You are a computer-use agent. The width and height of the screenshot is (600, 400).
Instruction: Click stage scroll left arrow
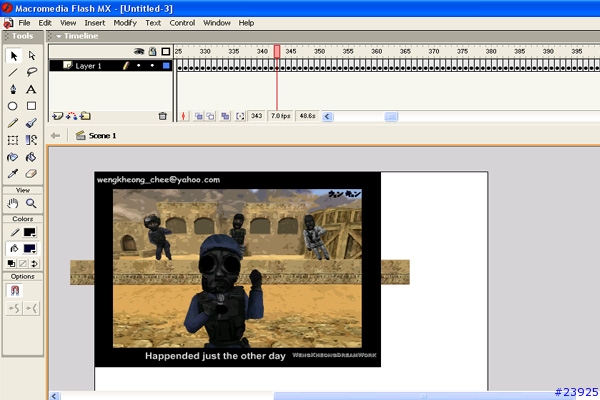click(x=54, y=396)
